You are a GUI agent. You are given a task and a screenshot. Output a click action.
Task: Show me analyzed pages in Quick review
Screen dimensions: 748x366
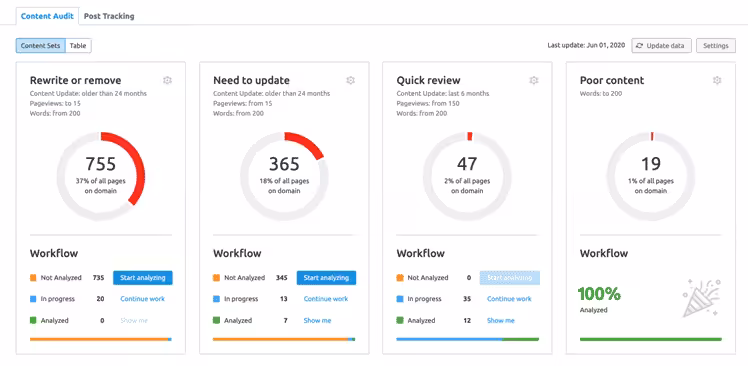pos(500,321)
